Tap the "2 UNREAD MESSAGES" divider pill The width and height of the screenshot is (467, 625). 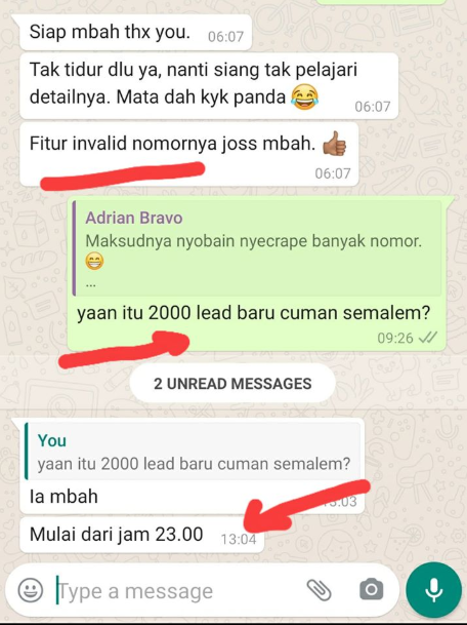pos(232,383)
